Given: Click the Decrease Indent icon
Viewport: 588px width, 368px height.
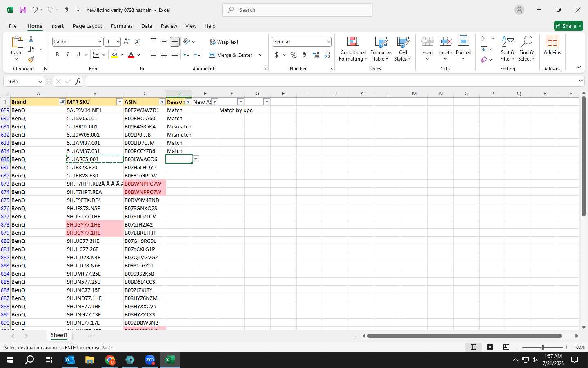Looking at the screenshot, I should (x=187, y=55).
